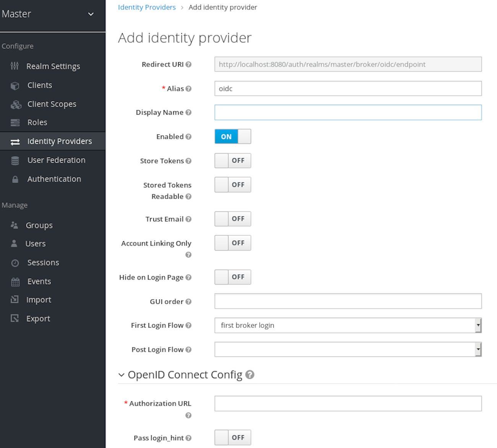Click help icon next to Enabled

(188, 137)
